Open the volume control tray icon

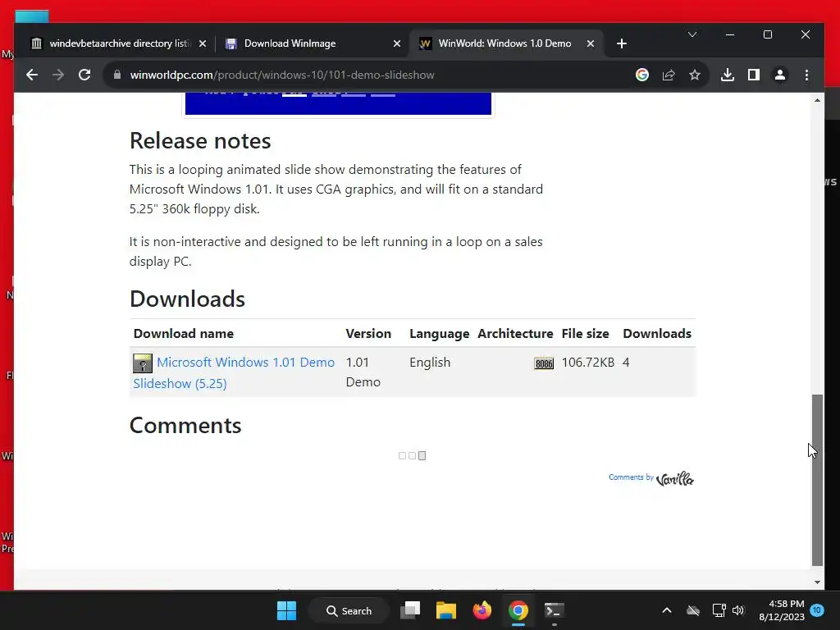pyautogui.click(x=738, y=610)
